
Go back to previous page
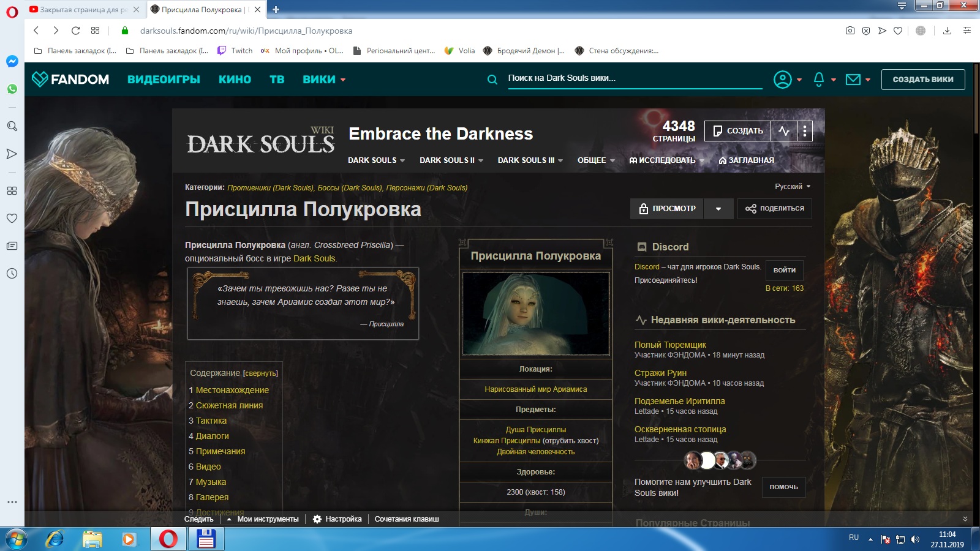(36, 31)
